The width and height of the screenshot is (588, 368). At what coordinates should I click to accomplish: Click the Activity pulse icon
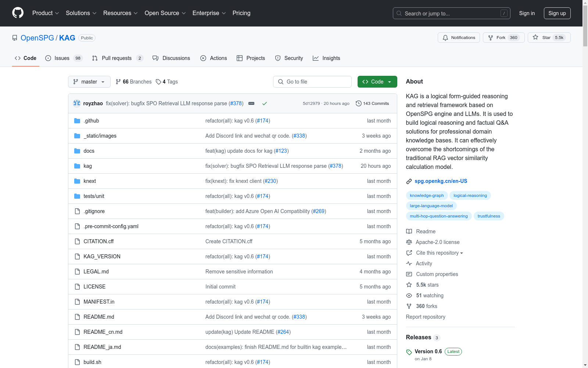[409, 263]
